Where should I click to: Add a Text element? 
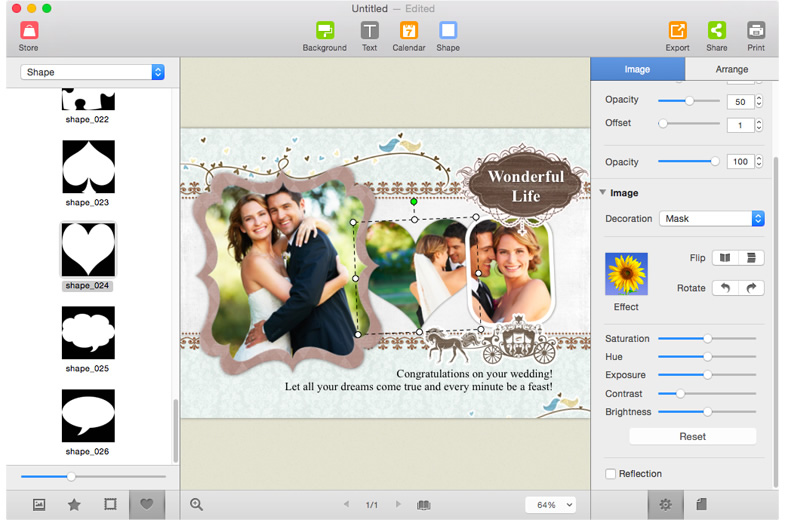click(369, 36)
